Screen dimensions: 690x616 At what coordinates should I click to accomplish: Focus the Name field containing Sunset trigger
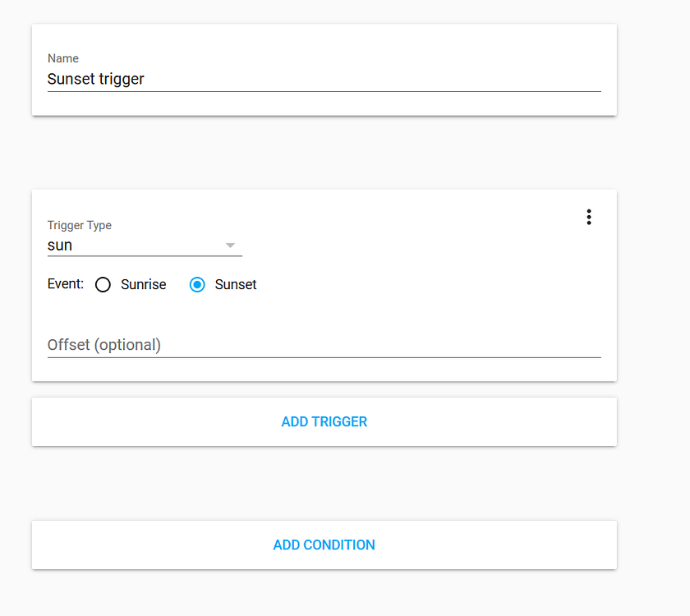[x=324, y=79]
